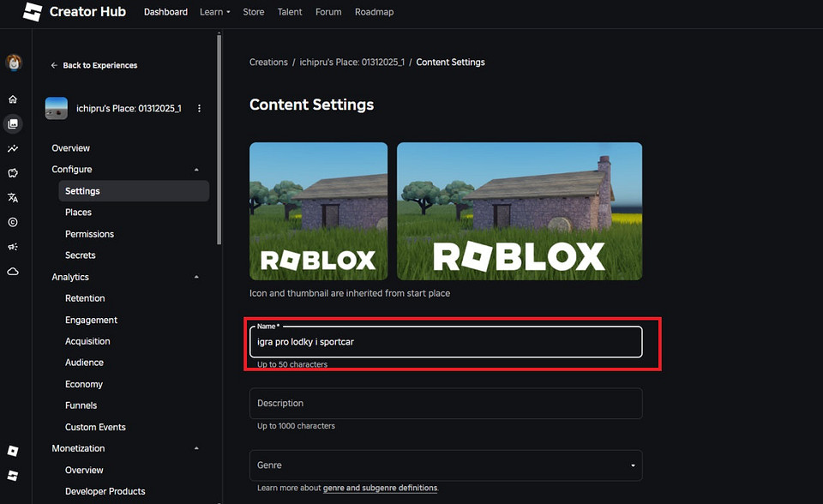Image resolution: width=823 pixels, height=504 pixels.
Task: Click the Roblox logo in header
Action: pyautogui.click(x=32, y=12)
